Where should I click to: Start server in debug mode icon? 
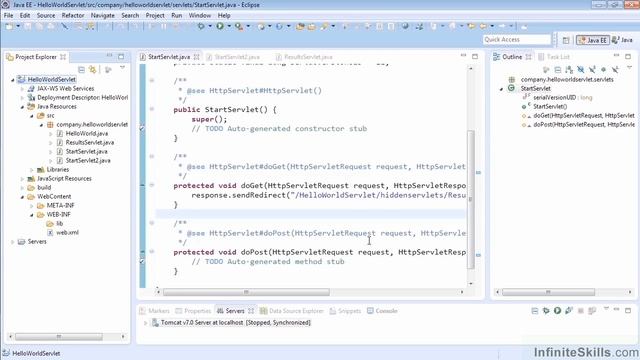546,311
